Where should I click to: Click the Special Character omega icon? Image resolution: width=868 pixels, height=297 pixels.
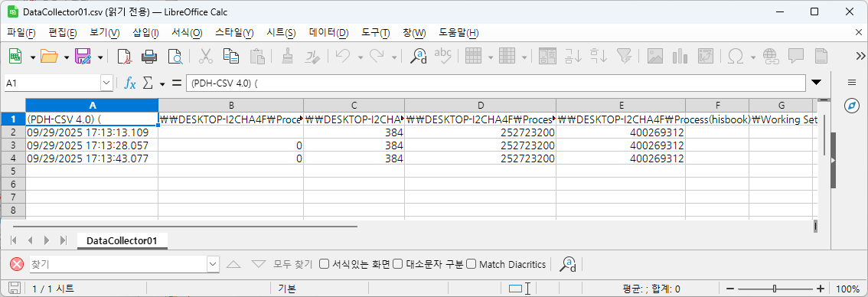point(736,56)
